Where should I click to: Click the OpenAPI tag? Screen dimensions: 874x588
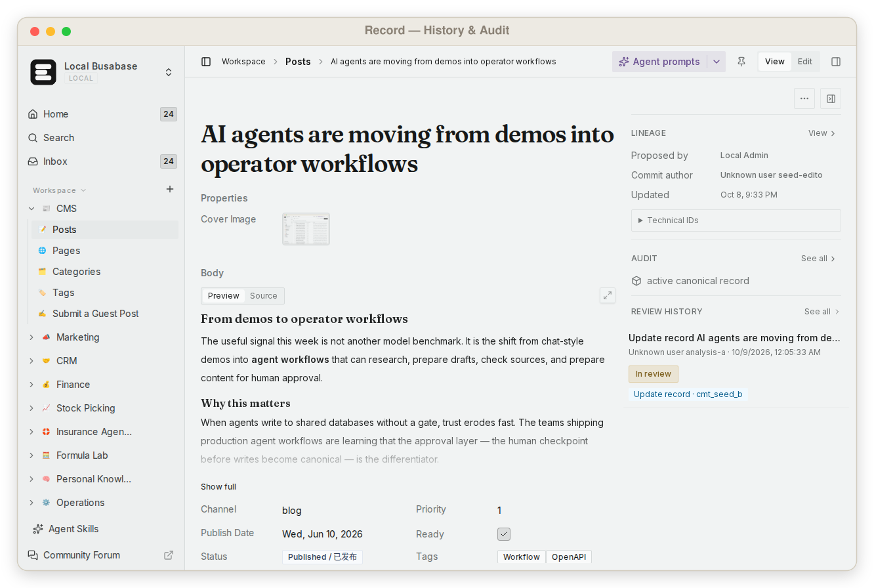569,557
